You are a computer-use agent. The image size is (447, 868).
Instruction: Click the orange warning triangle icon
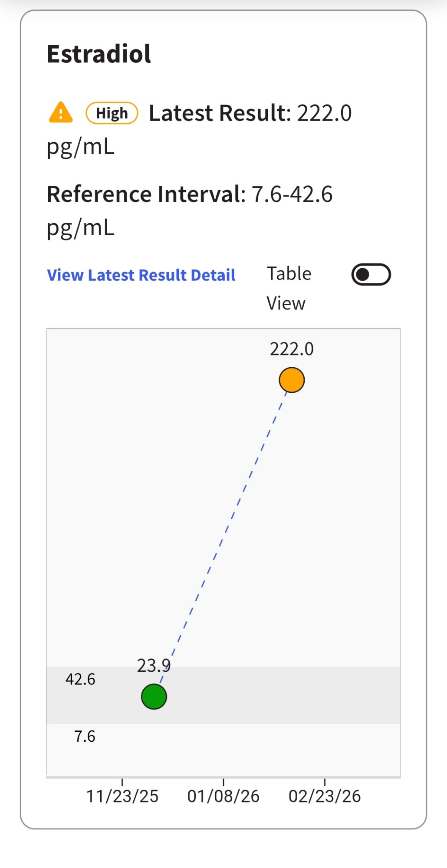pyautogui.click(x=61, y=113)
